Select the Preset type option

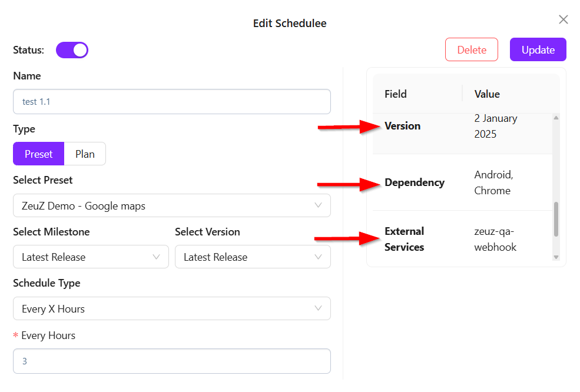38,154
